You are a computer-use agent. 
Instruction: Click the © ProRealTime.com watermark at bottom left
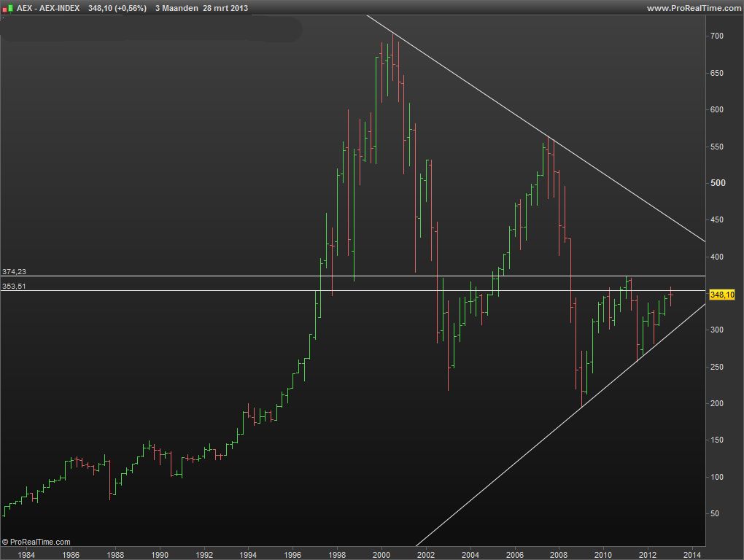click(36, 542)
